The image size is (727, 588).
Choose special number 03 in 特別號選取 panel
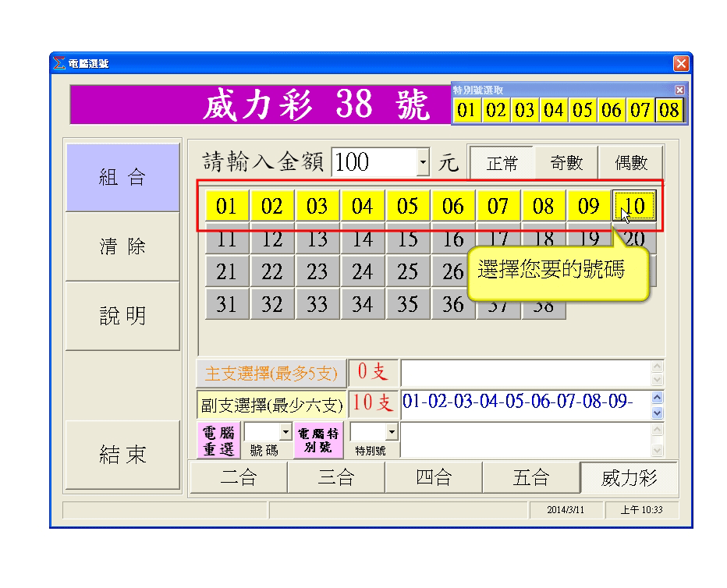(x=524, y=110)
